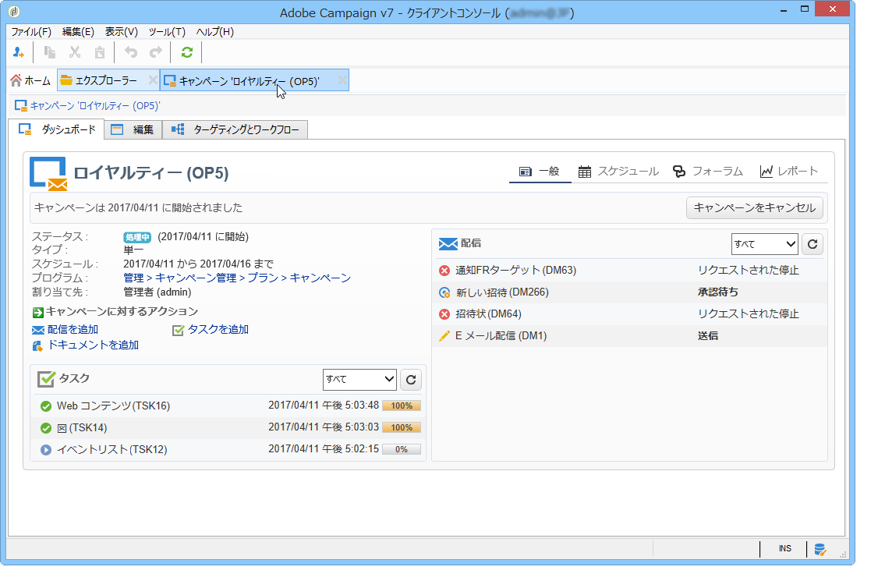Click the キャンペーン 'ロイヤルティー (OP5)' breadcrumb link
The height and width of the screenshot is (588, 878).
94,106
